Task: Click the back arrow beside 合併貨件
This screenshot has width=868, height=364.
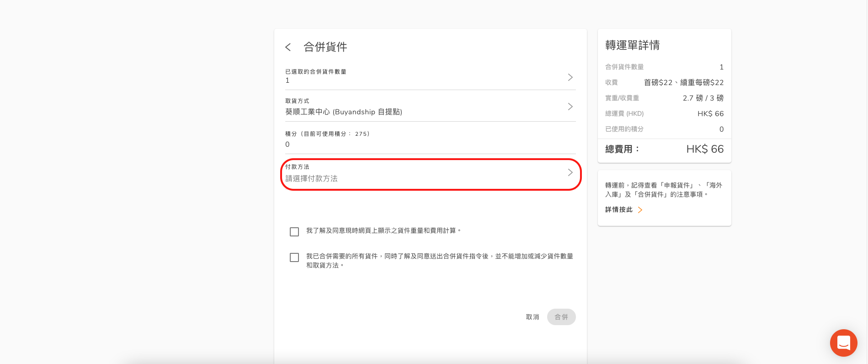Action: pos(288,47)
